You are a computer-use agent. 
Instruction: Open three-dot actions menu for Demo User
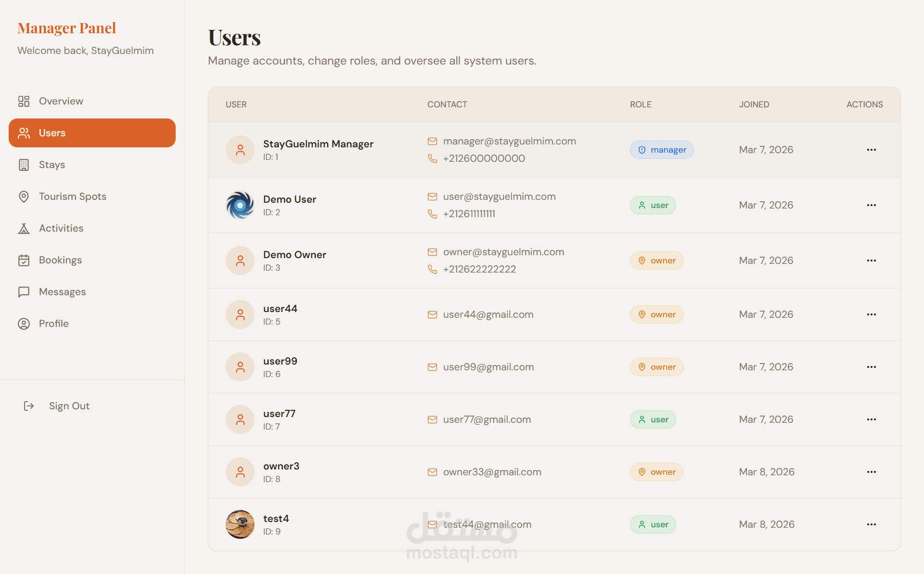pyautogui.click(x=871, y=205)
